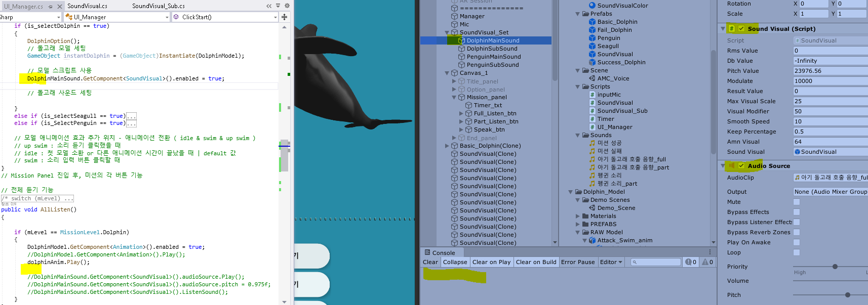Select the Timer_txt object icon
Image resolution: width=868 pixels, height=305 pixels.
coord(468,105)
